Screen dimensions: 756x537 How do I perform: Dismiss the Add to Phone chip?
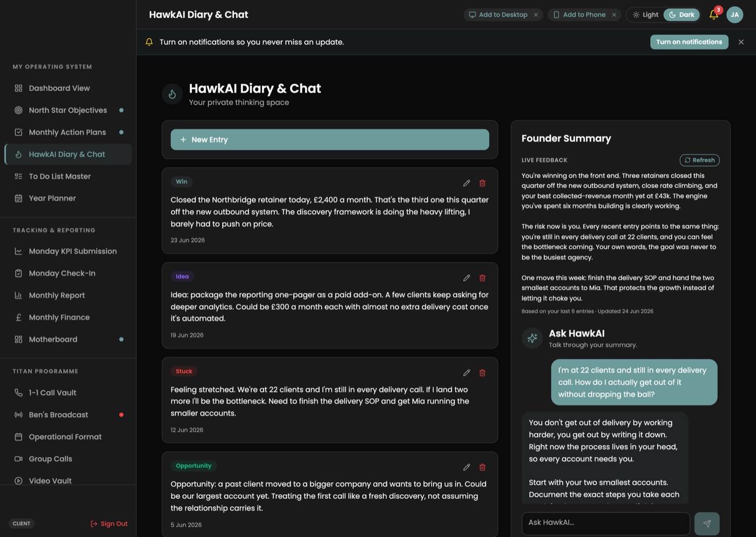pos(614,15)
